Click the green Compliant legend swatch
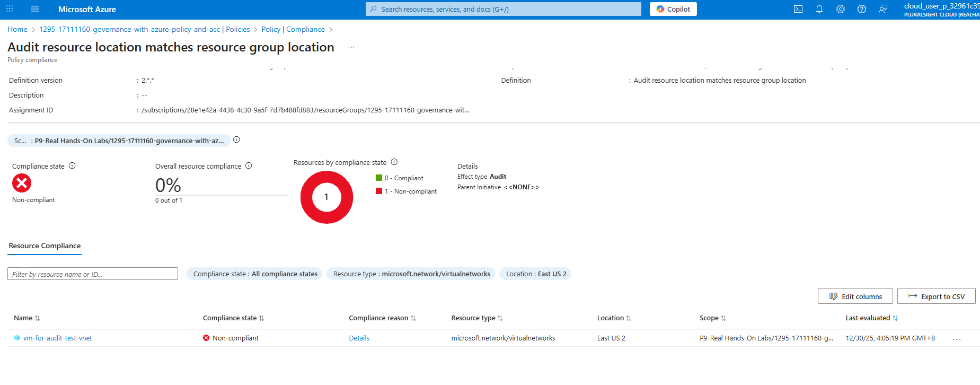Viewport: 980px width, 385px height. [379, 178]
